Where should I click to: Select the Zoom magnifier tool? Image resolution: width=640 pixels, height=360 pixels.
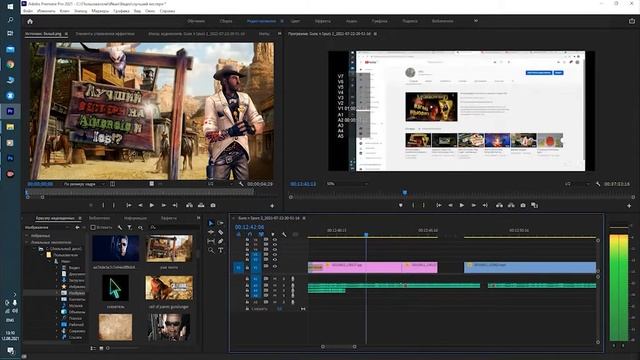point(211,250)
